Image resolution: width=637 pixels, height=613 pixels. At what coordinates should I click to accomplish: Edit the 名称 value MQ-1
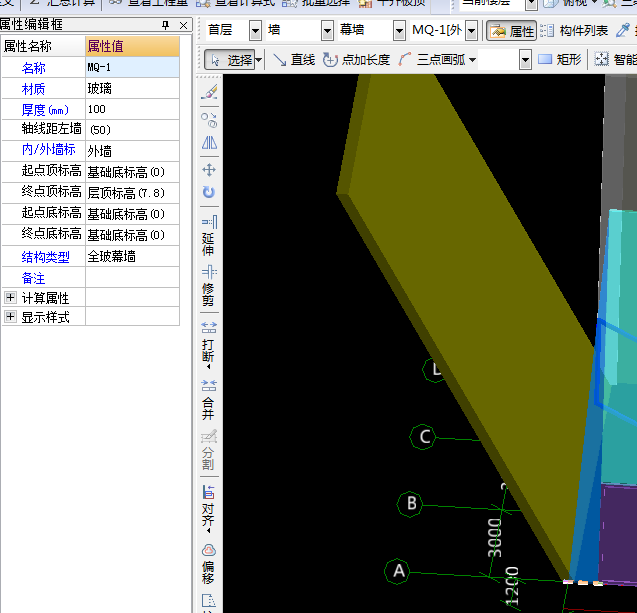click(x=132, y=67)
